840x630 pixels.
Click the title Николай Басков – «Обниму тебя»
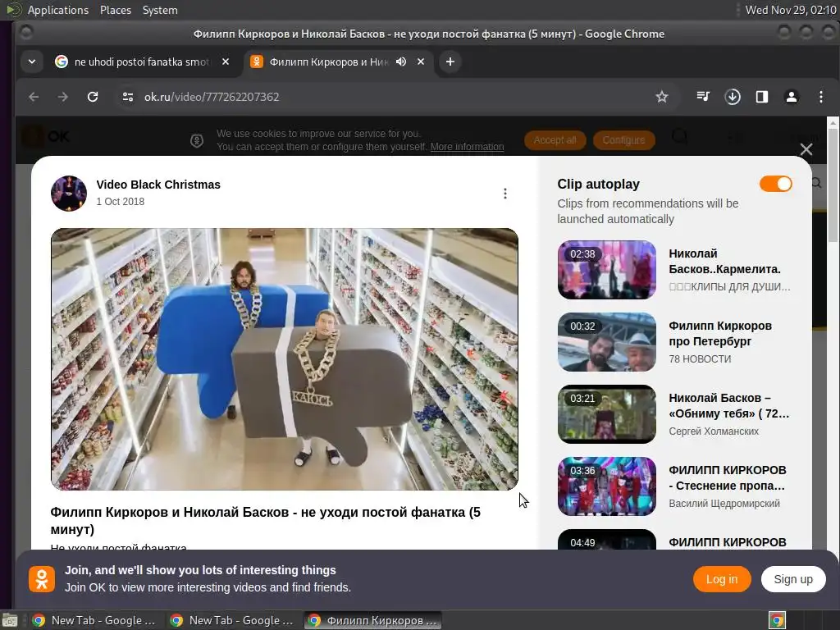click(728, 405)
